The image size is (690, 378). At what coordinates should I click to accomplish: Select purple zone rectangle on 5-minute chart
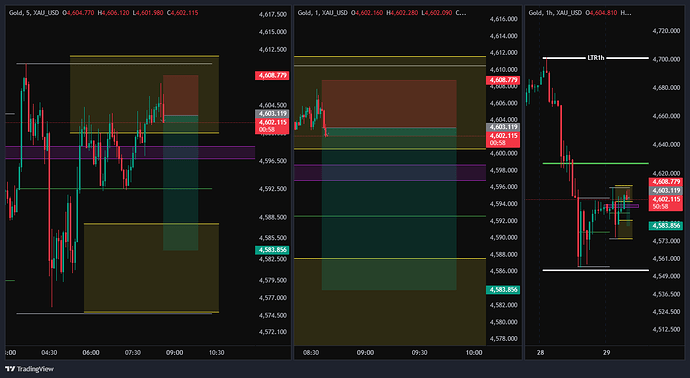(x=130, y=152)
